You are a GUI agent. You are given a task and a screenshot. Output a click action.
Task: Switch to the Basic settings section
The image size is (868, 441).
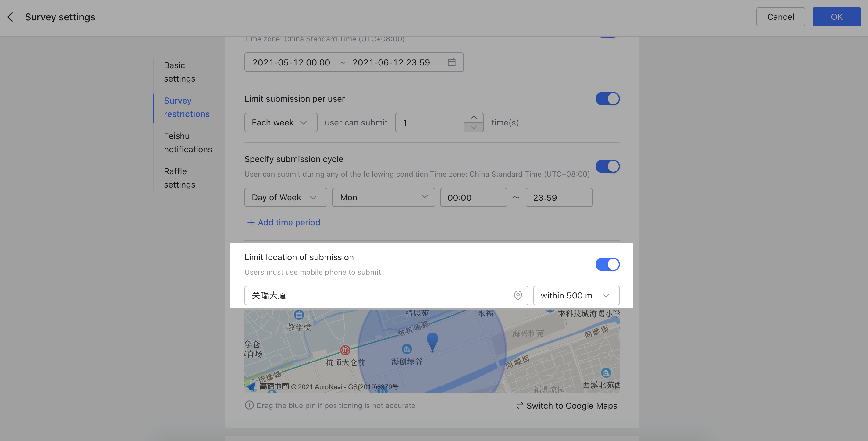tap(180, 72)
